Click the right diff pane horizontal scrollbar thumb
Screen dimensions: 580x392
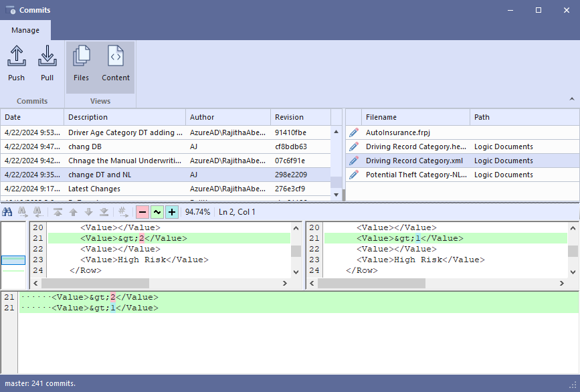pos(371,283)
